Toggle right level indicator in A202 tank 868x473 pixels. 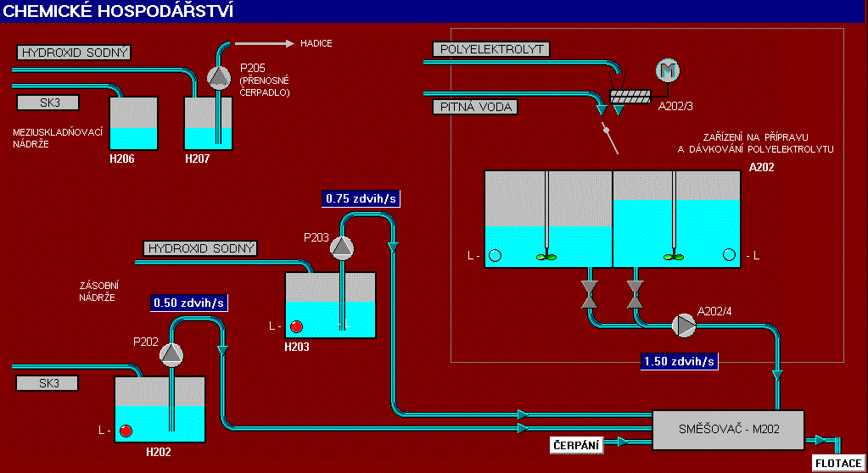click(x=729, y=255)
